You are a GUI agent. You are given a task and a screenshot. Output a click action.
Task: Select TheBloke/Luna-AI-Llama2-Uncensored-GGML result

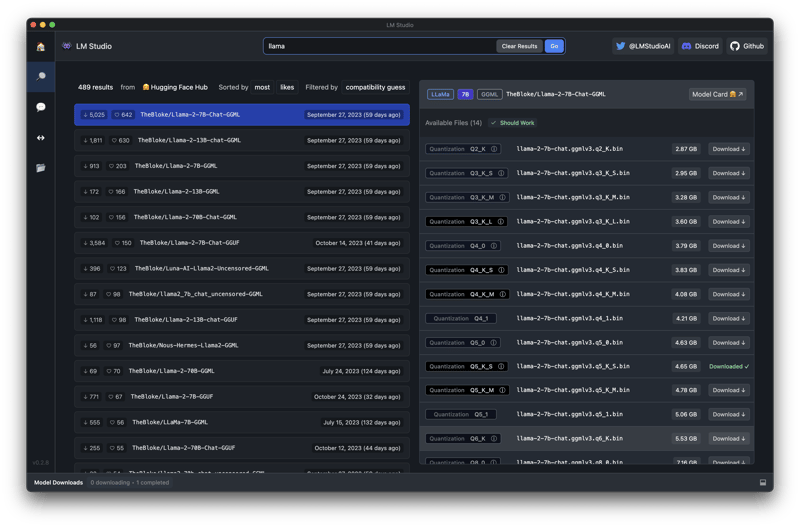point(242,268)
